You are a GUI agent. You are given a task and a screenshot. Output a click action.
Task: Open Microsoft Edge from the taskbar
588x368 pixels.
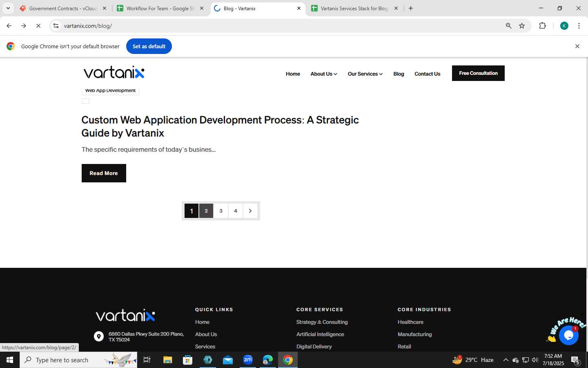click(x=268, y=360)
